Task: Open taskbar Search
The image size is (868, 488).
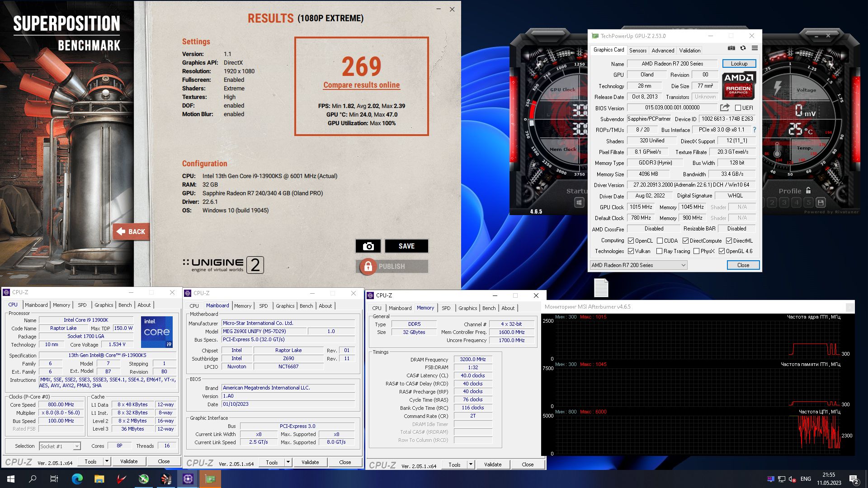Action: pos(33,479)
